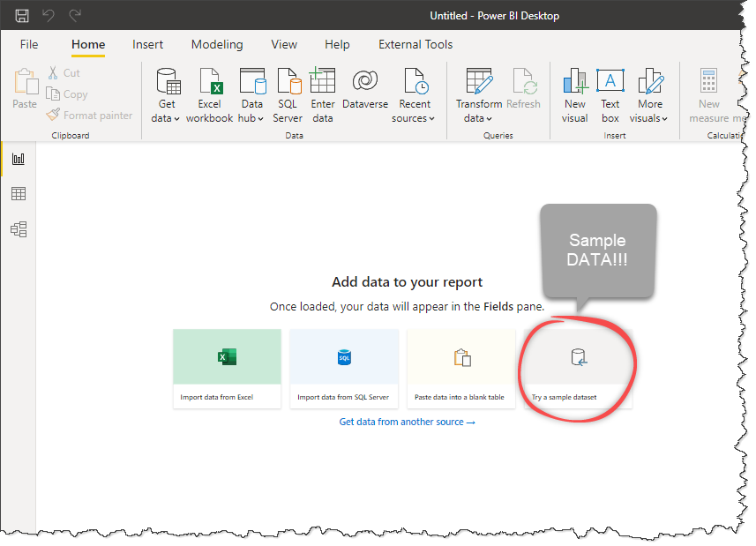
Task: Insert a Text box
Action: point(610,96)
